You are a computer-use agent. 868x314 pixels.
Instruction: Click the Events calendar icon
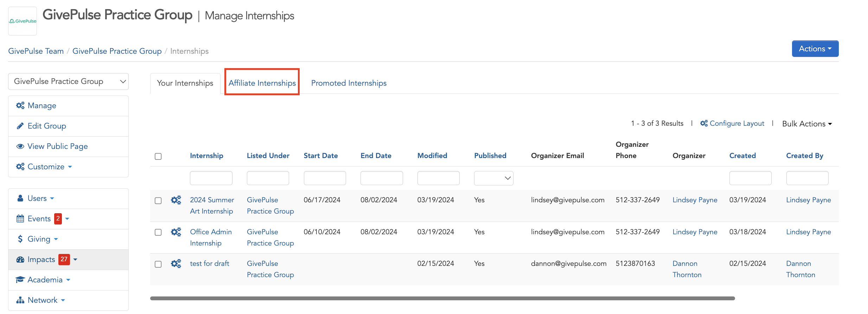click(20, 218)
